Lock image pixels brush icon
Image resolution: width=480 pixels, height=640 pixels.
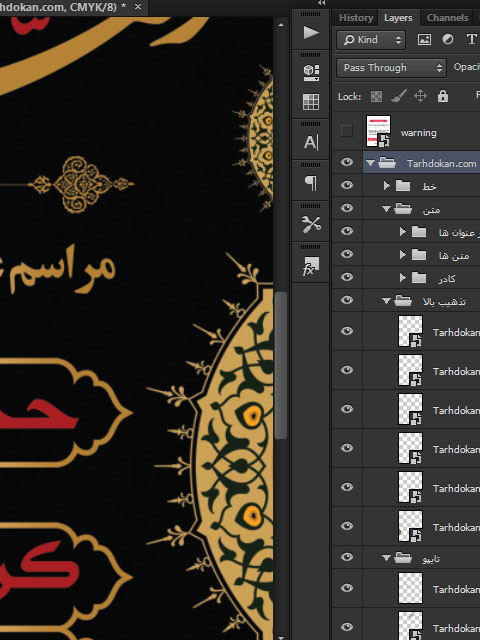(398, 96)
